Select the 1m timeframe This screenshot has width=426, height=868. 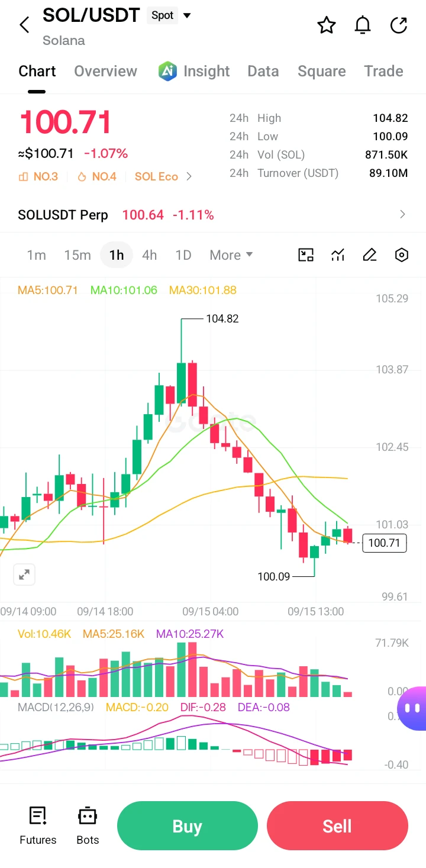(36, 255)
